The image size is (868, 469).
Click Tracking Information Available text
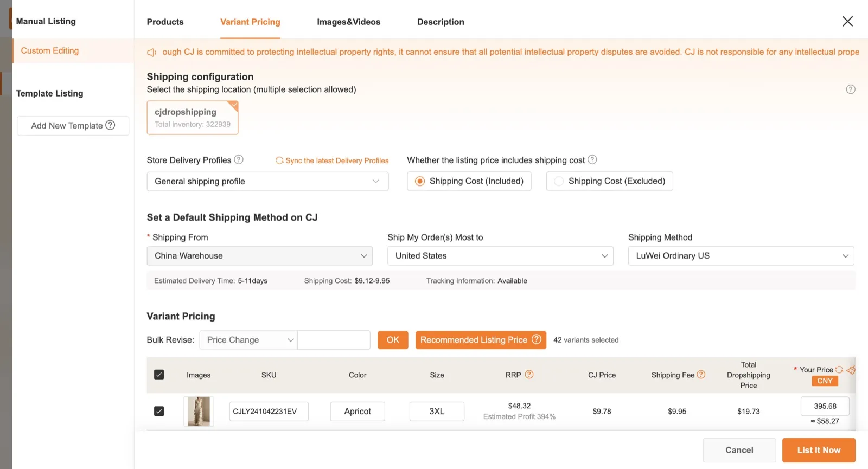(x=477, y=281)
